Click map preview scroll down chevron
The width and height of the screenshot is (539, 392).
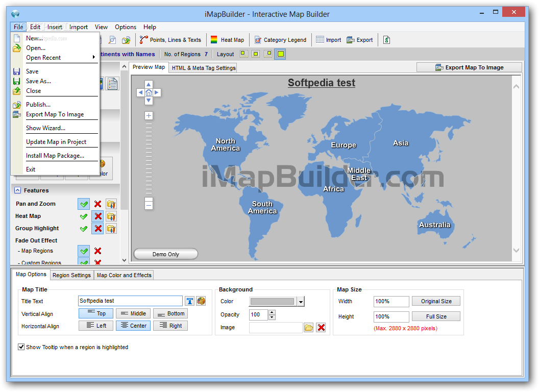(x=516, y=250)
